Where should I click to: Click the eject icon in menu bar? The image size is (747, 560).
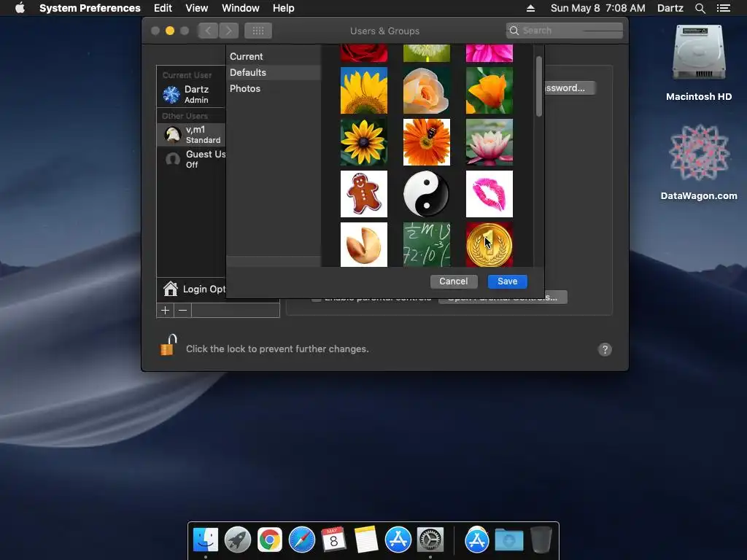pos(531,8)
